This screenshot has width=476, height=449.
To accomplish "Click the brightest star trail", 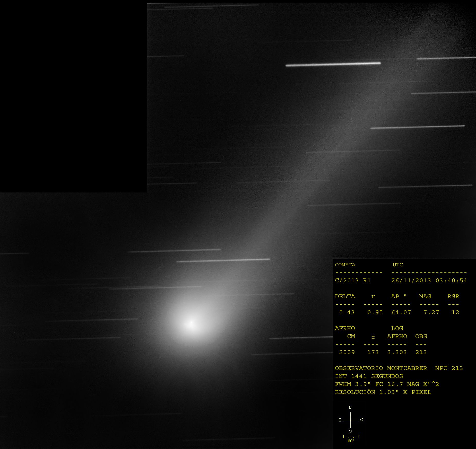I will 333,64.
